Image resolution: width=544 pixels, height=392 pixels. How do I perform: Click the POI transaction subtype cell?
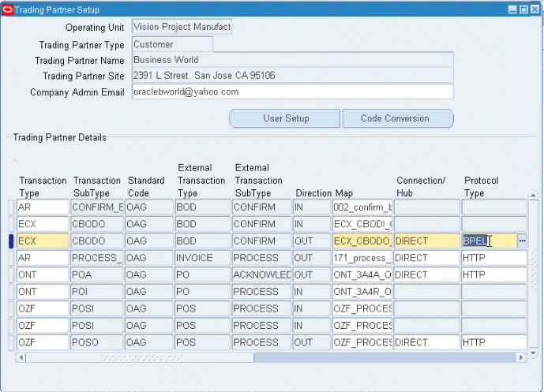(x=97, y=292)
